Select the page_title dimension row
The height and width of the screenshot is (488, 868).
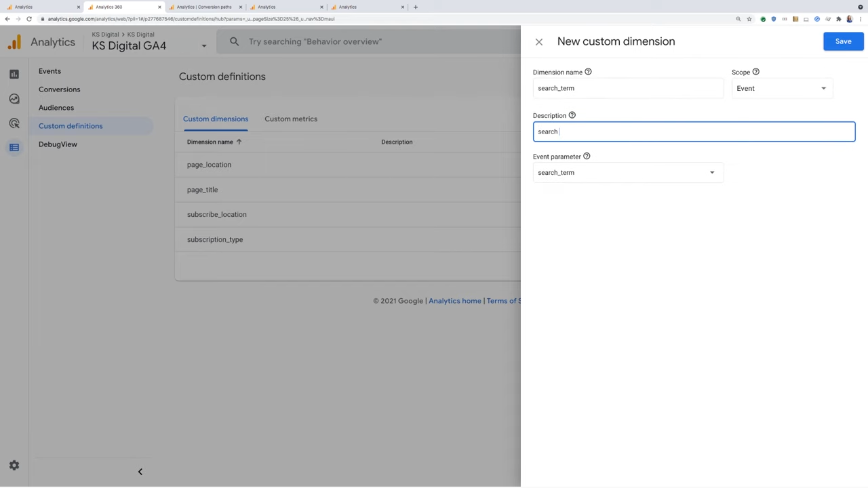(x=348, y=190)
